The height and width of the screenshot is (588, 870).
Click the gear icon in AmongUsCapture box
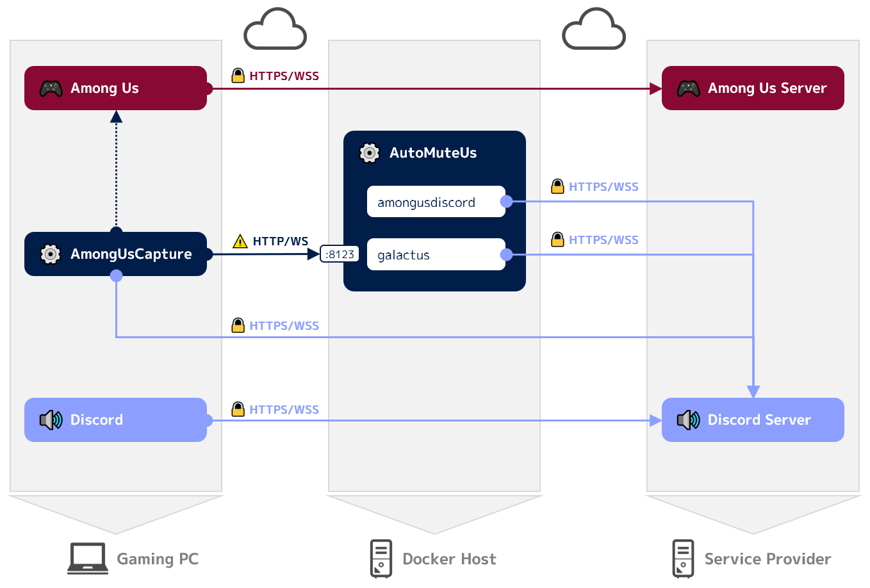51,254
